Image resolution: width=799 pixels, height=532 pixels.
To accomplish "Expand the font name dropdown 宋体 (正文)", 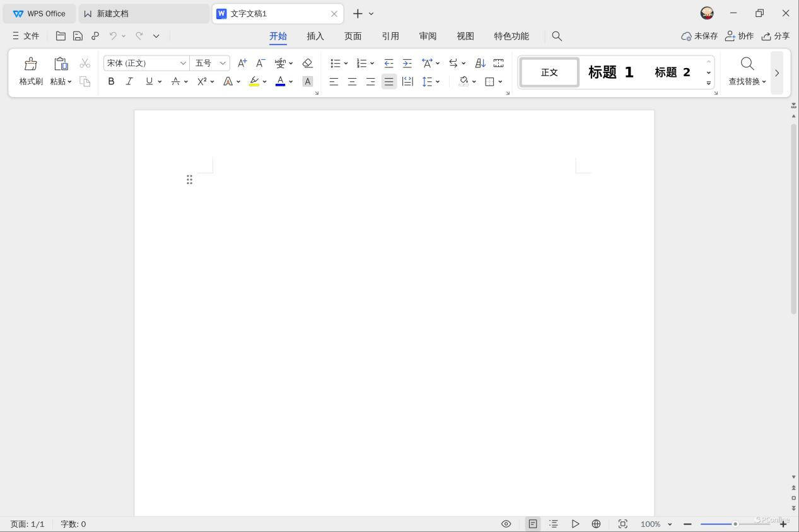I will (x=183, y=63).
